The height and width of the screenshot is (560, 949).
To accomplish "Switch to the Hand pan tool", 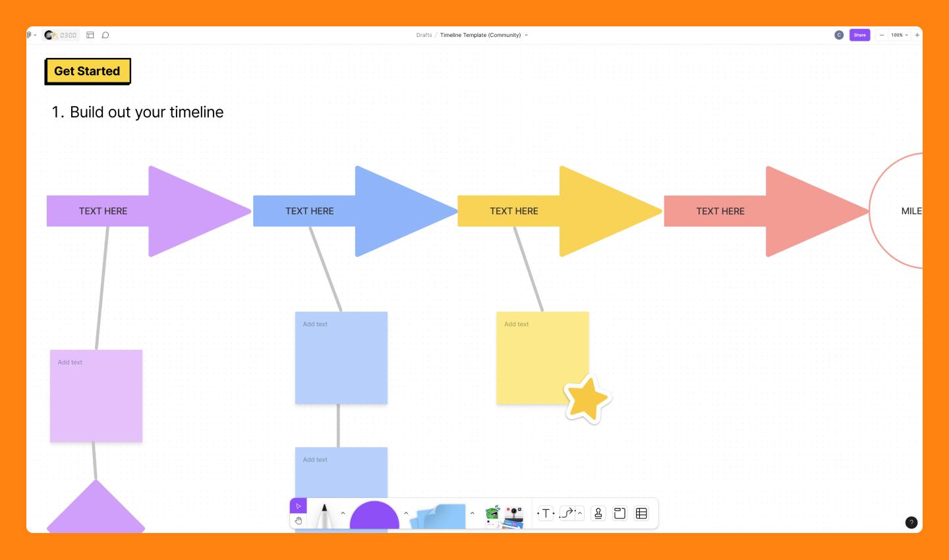I will pyautogui.click(x=298, y=520).
